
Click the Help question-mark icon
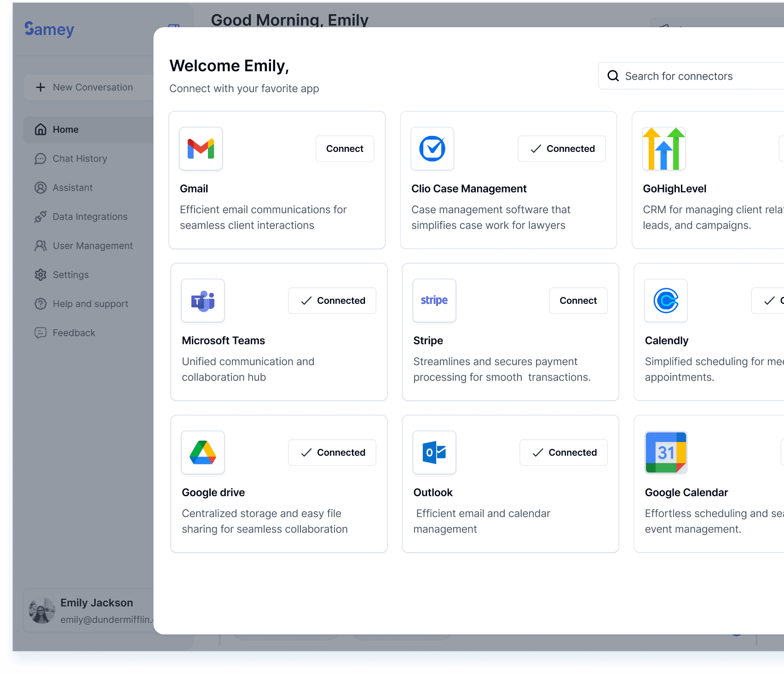(40, 303)
